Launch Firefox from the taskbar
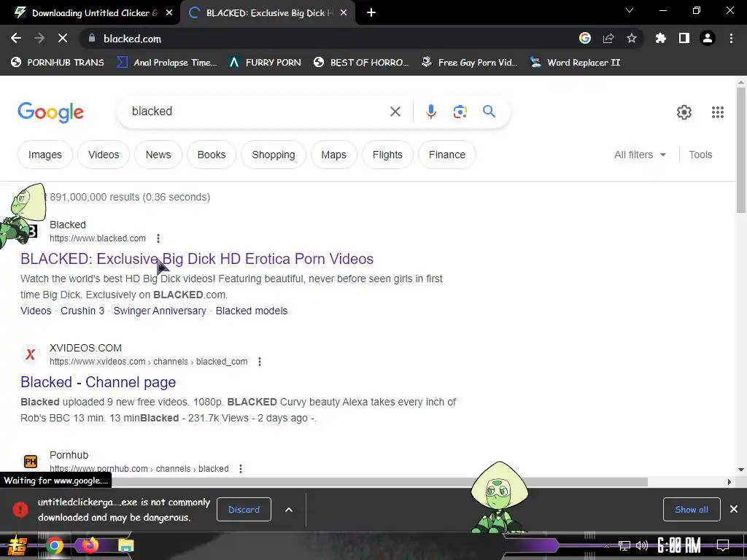This screenshot has width=747, height=560. click(x=90, y=545)
